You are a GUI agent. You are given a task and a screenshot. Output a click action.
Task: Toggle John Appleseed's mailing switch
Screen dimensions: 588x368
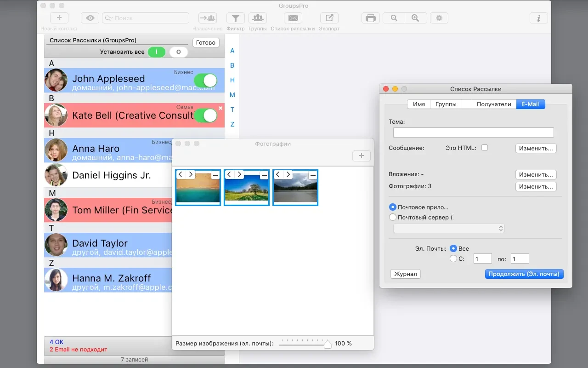point(205,80)
